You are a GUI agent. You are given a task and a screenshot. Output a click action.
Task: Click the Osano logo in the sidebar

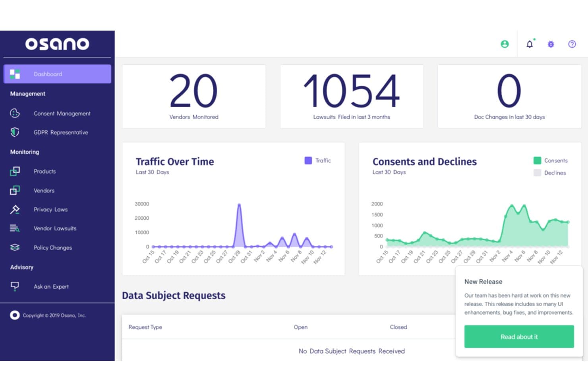(x=57, y=44)
